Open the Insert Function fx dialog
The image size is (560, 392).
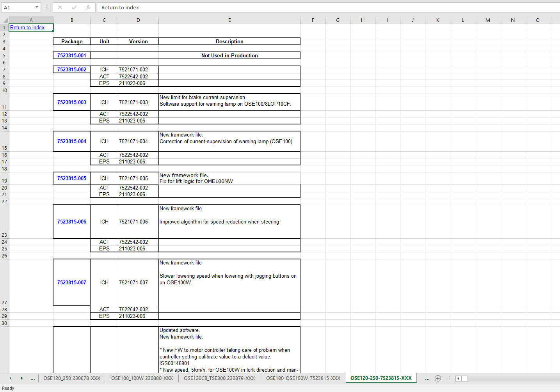pos(88,7)
